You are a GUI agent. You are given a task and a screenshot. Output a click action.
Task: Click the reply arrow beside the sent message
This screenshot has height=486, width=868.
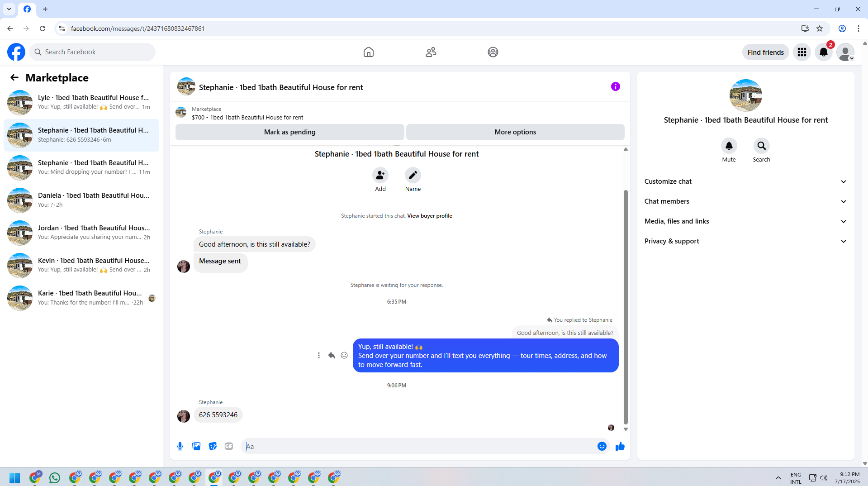[x=332, y=355]
